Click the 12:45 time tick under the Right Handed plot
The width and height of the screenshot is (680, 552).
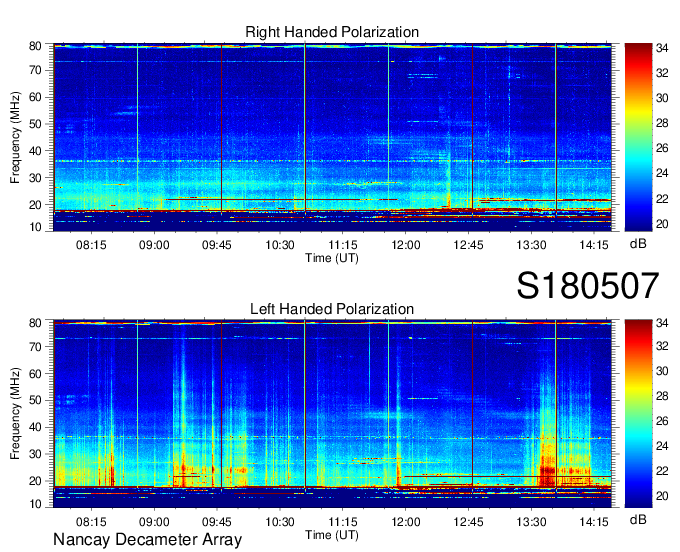pos(468,245)
